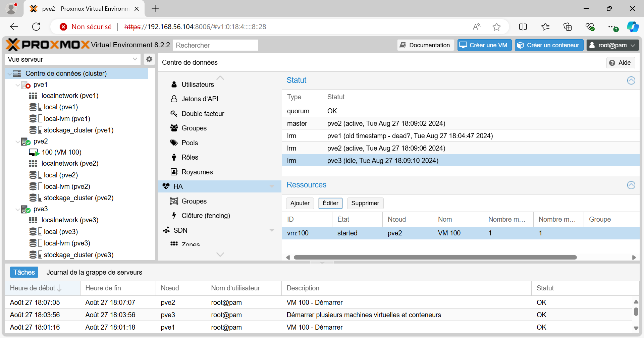Screen dimensions: 644x338
Task: Click the SDN network icon
Action: [x=166, y=230]
